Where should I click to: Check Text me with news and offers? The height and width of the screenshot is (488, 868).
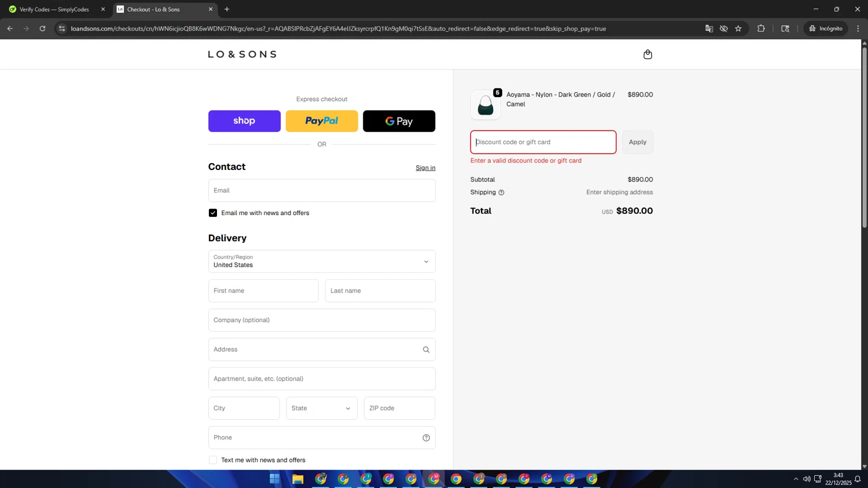point(213,460)
